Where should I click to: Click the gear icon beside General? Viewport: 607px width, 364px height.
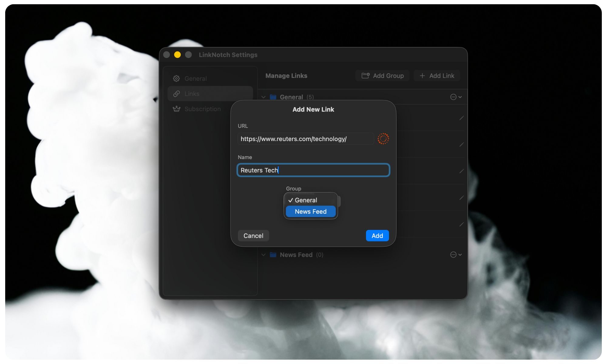pos(176,78)
